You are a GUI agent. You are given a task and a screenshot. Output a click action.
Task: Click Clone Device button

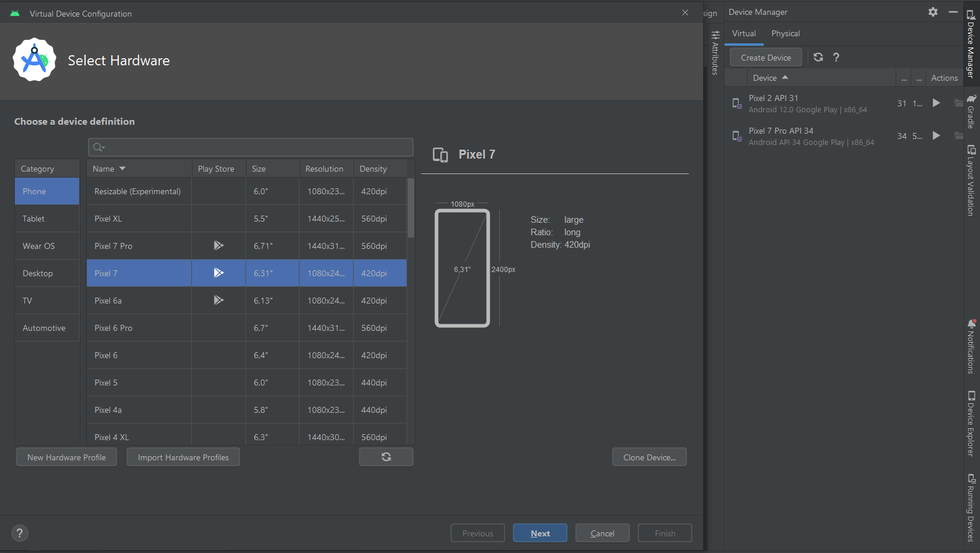click(650, 457)
